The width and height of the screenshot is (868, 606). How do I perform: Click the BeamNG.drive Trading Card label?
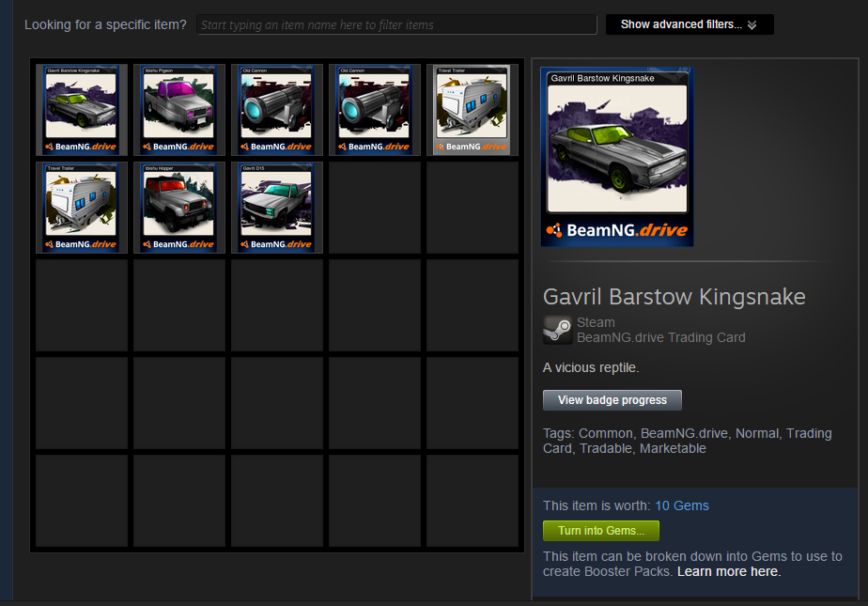(661, 337)
